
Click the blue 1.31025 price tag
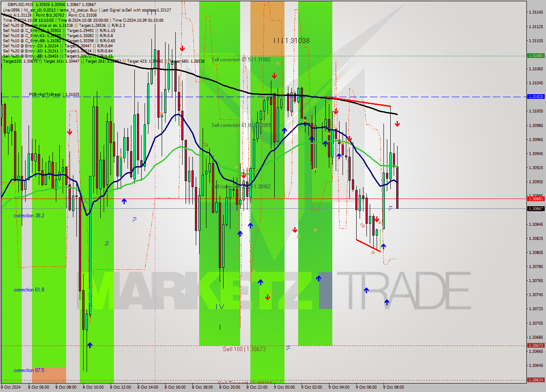tap(536, 97)
